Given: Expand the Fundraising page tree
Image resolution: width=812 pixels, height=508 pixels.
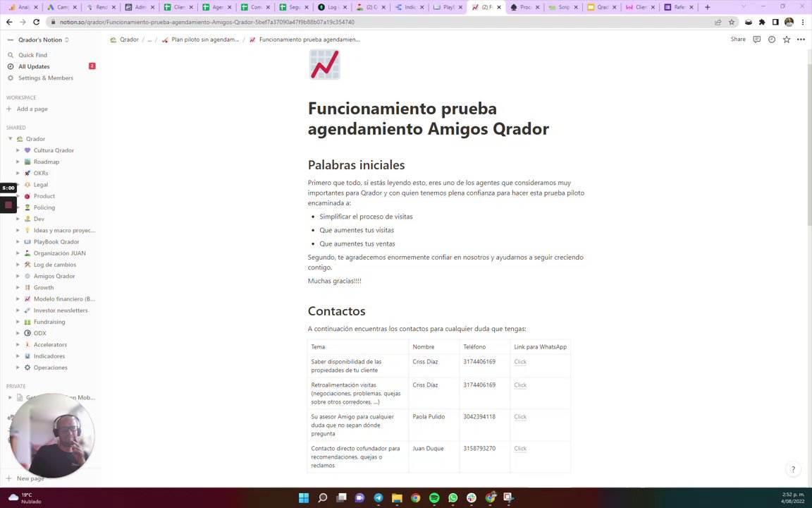Looking at the screenshot, I should pos(18,322).
